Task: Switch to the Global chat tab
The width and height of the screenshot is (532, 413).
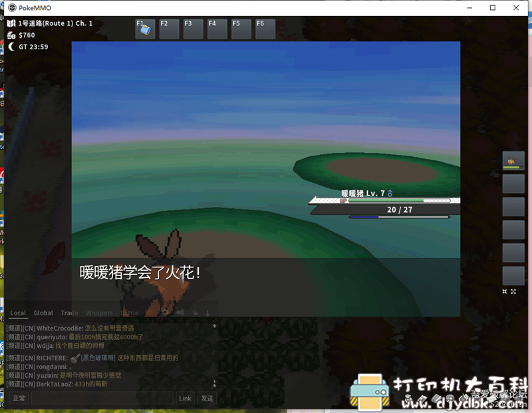Action: [x=43, y=313]
